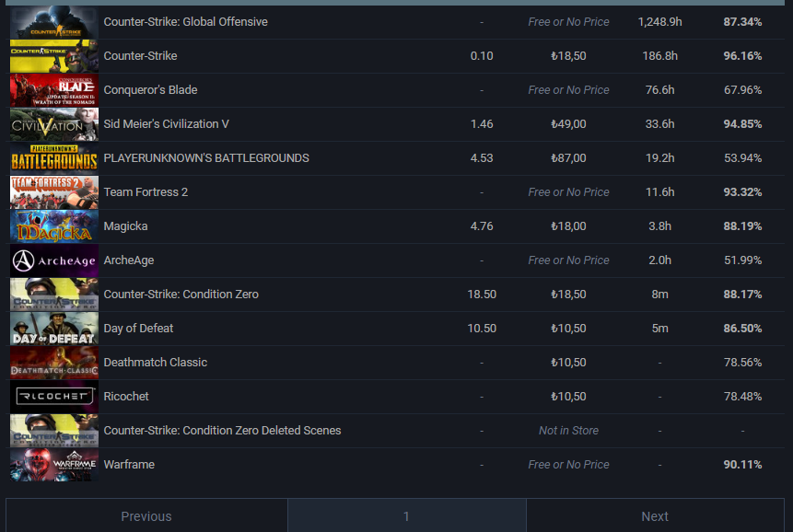Image resolution: width=793 pixels, height=532 pixels.
Task: Click the 10.50 price-per-hour value
Action: [482, 329]
